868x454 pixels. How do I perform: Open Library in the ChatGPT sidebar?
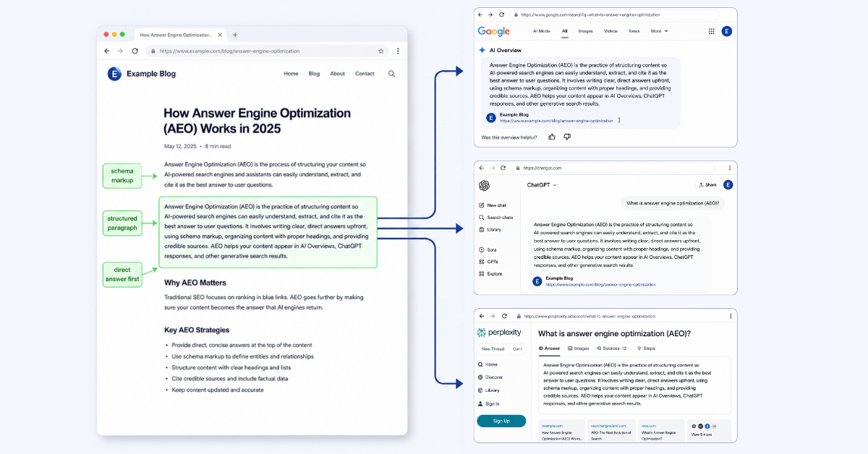[x=490, y=230]
